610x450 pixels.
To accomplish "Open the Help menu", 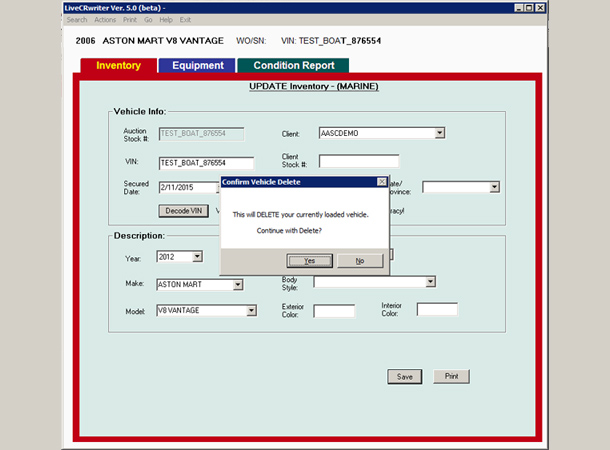I will [166, 20].
